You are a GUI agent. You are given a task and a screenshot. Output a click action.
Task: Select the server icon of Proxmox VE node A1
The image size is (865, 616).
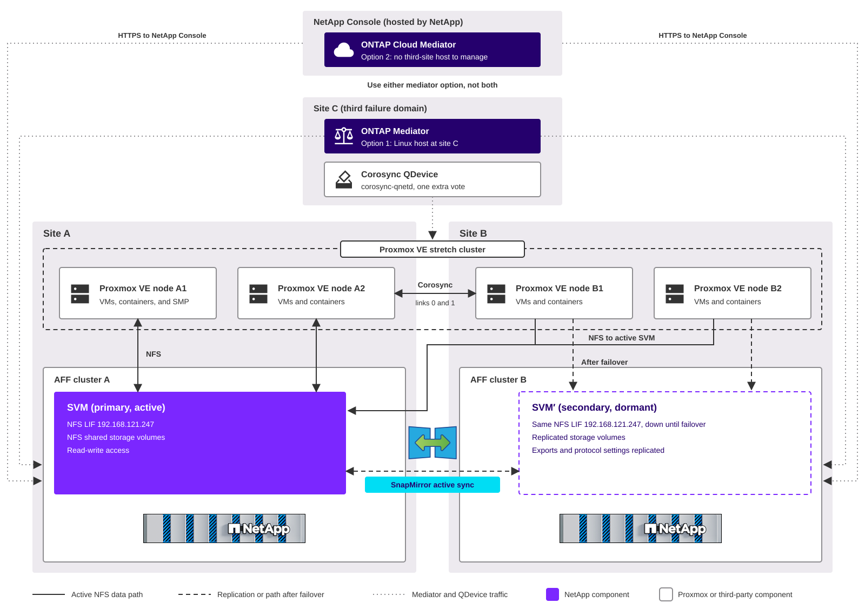(x=80, y=294)
